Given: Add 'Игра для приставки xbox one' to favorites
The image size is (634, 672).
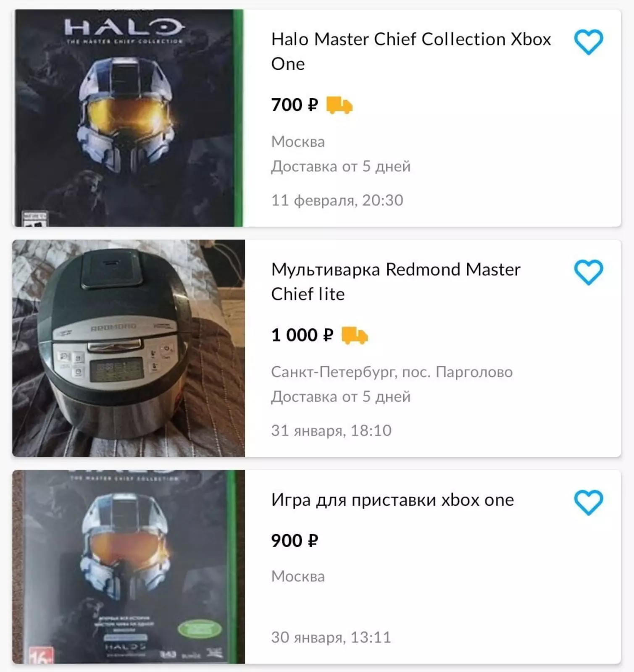Looking at the screenshot, I should [x=588, y=502].
